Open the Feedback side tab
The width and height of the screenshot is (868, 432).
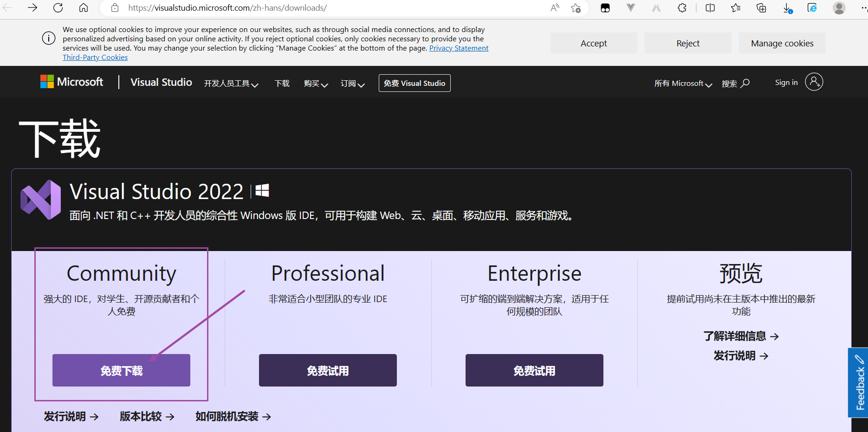858,383
